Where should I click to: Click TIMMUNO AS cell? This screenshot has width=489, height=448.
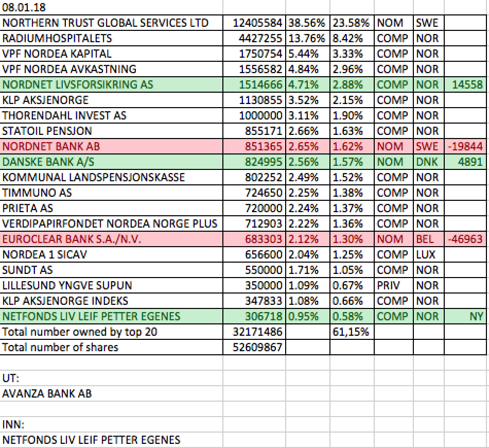click(111, 193)
